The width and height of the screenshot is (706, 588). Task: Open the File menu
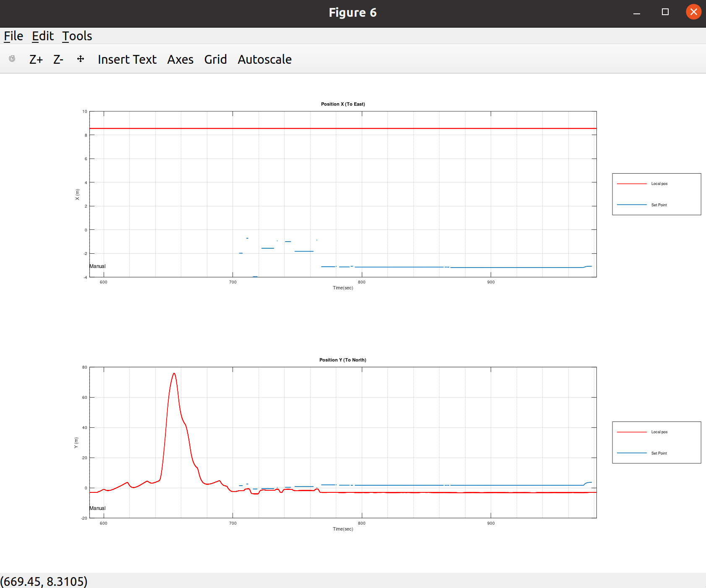13,36
